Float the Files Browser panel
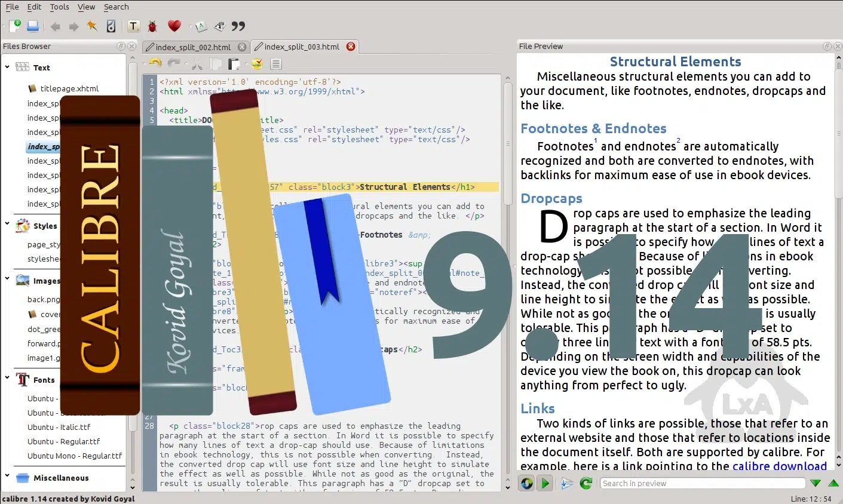 coord(121,46)
